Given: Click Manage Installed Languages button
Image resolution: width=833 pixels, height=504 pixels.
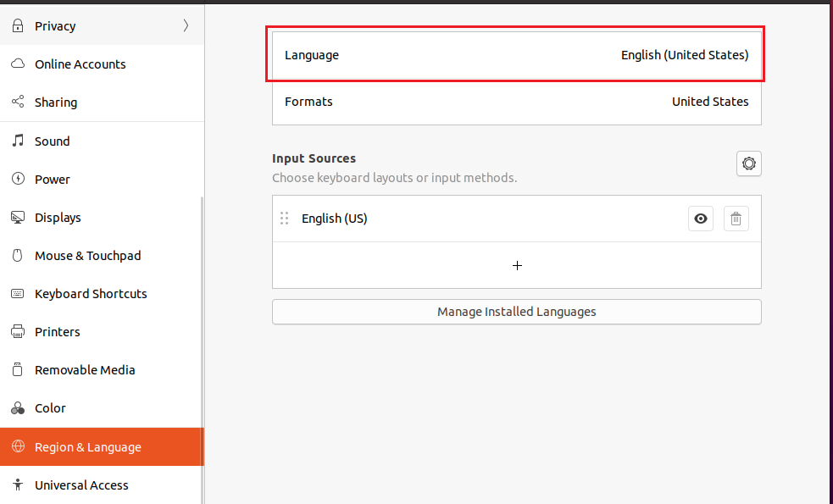Looking at the screenshot, I should pyautogui.click(x=516, y=312).
